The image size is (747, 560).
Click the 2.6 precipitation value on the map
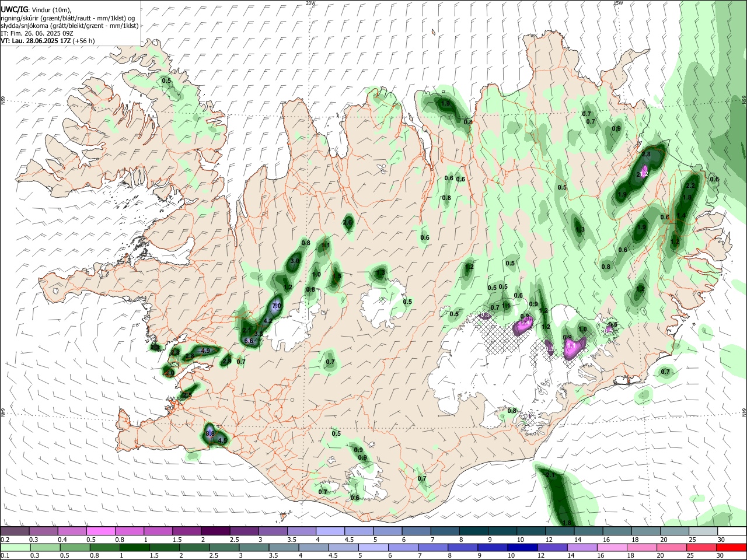click(347, 222)
